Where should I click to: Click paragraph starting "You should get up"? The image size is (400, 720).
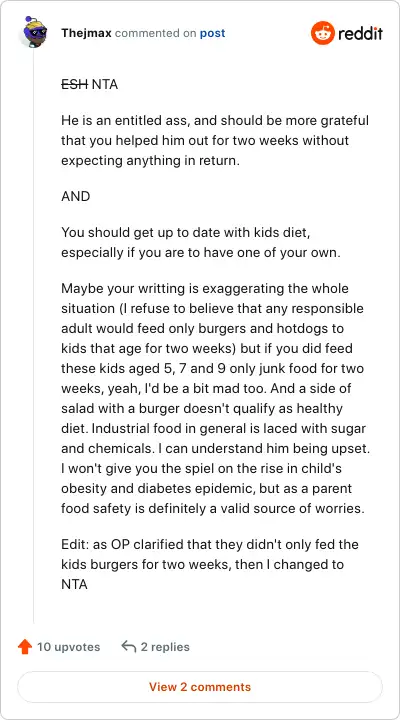click(201, 243)
